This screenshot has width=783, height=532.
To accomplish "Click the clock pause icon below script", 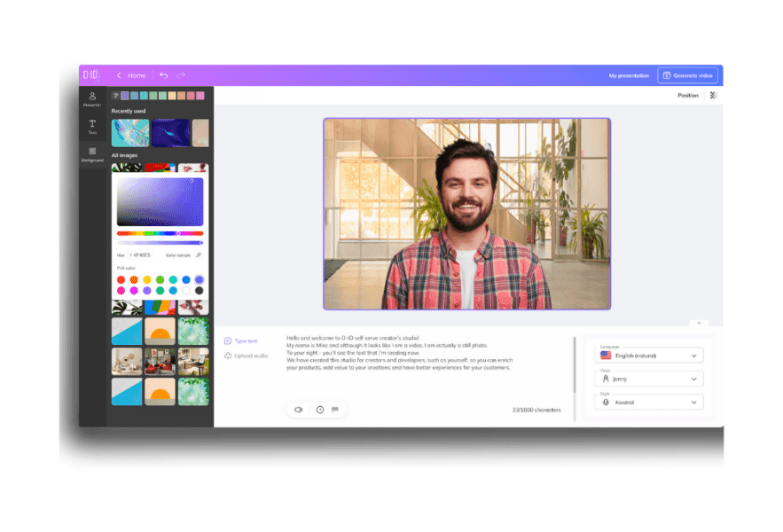I will click(x=320, y=410).
